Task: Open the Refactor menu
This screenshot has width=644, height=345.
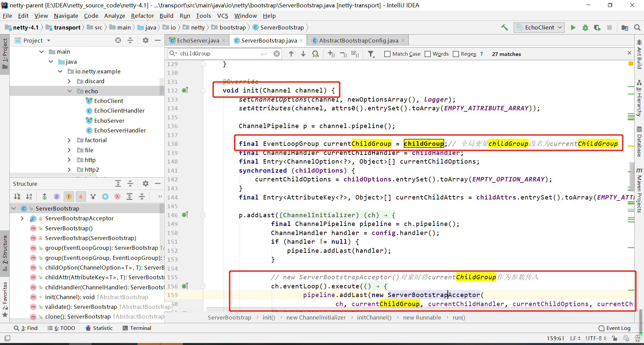Action: click(142, 16)
